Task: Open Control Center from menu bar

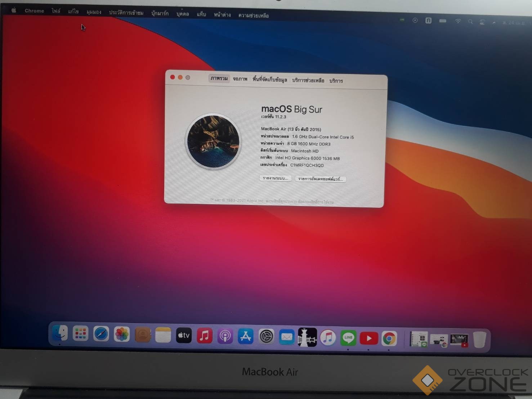Action: tap(482, 22)
